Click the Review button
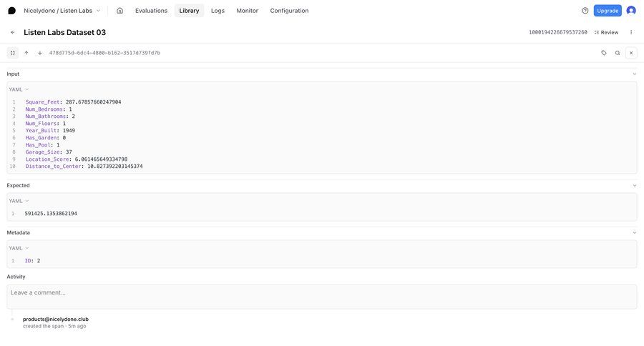Screen dimensions: 644x346 click(606, 32)
